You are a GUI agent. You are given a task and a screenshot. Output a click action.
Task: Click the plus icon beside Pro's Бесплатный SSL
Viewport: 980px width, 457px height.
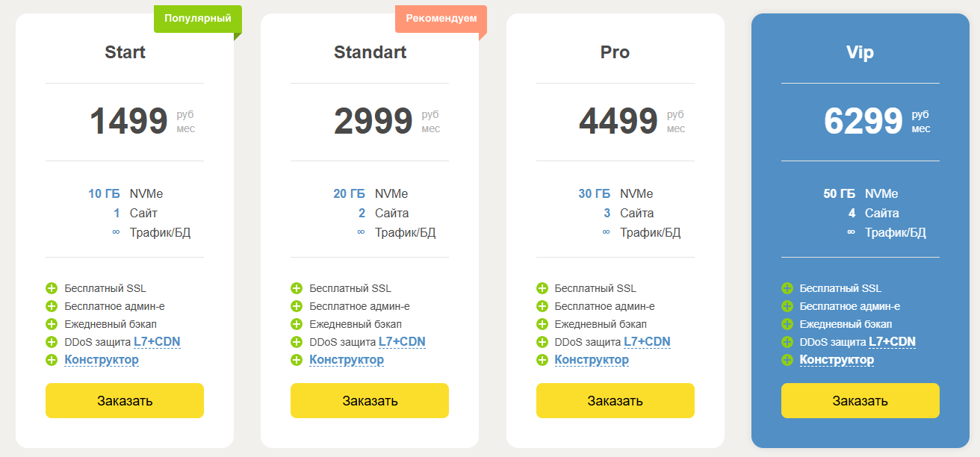[542, 288]
